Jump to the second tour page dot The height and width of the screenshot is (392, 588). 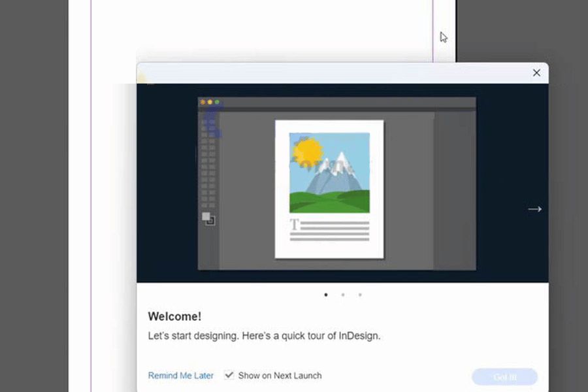coord(343,295)
